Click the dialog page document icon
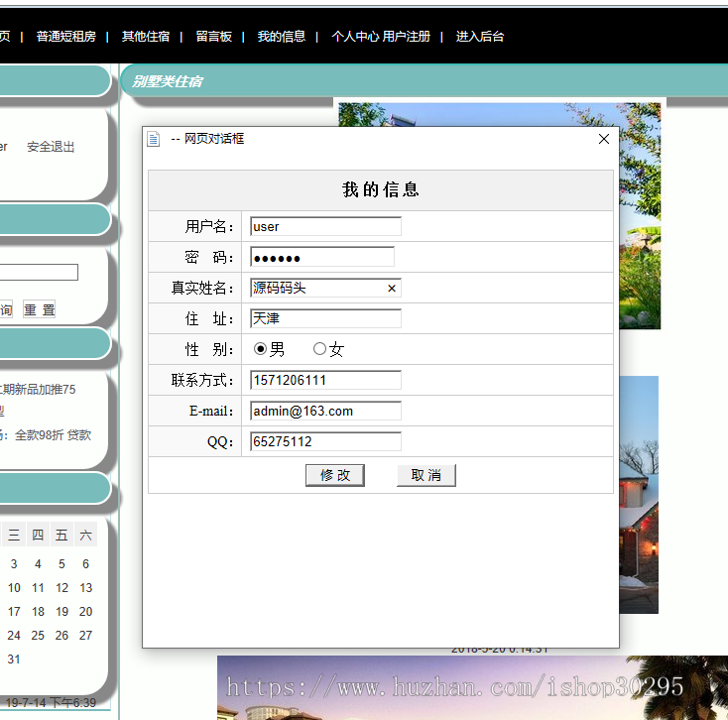 coord(153,139)
